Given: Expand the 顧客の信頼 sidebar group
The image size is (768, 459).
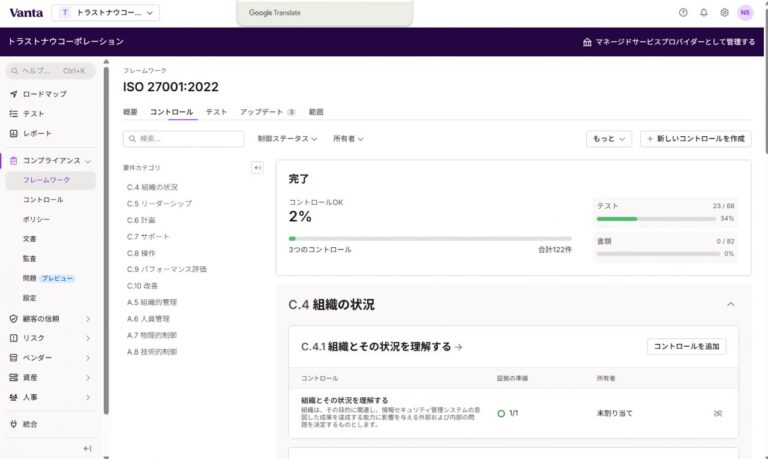Looking at the screenshot, I should pyautogui.click(x=88, y=319).
